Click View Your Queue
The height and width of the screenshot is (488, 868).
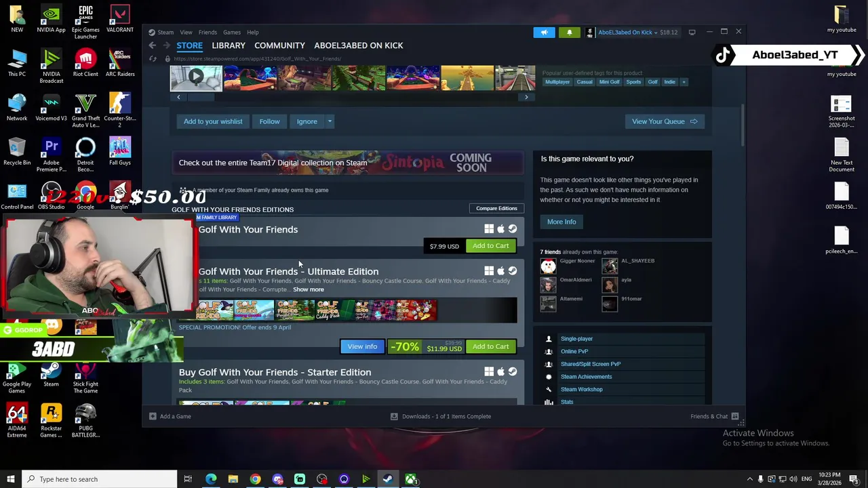[665, 121]
